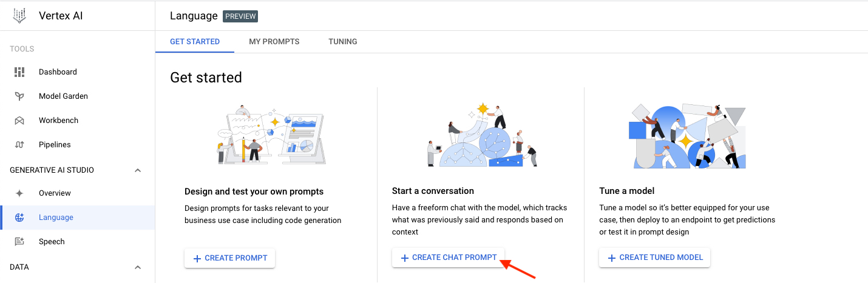
Task: Click the Create Tuned Model button
Action: 654,258
